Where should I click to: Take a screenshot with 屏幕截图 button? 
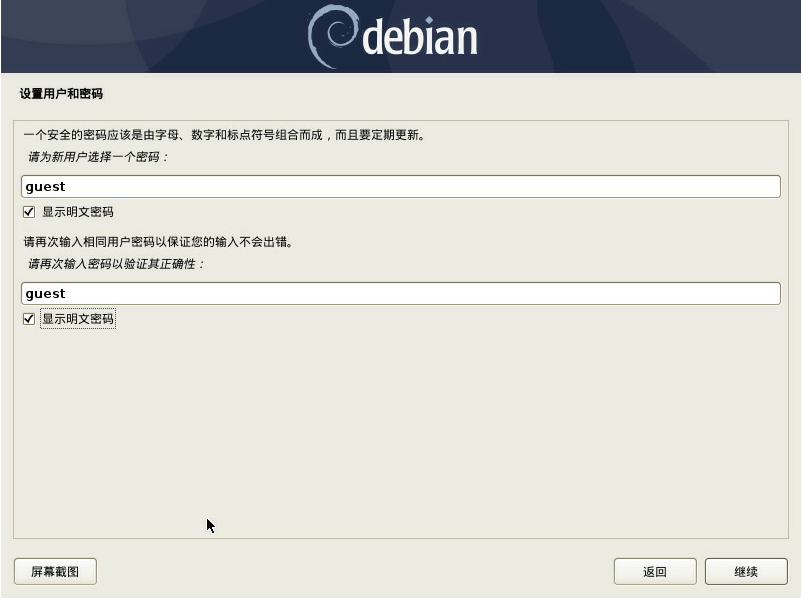click(x=55, y=571)
